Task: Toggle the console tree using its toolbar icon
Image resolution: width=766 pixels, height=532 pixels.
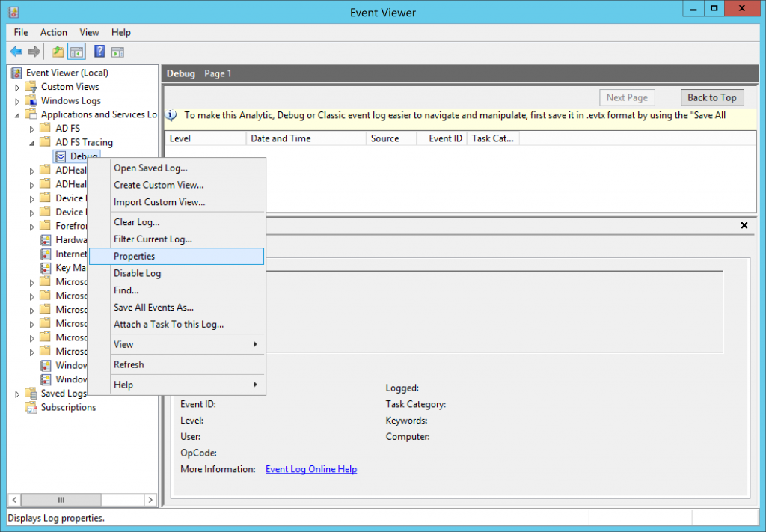Action: (76, 51)
